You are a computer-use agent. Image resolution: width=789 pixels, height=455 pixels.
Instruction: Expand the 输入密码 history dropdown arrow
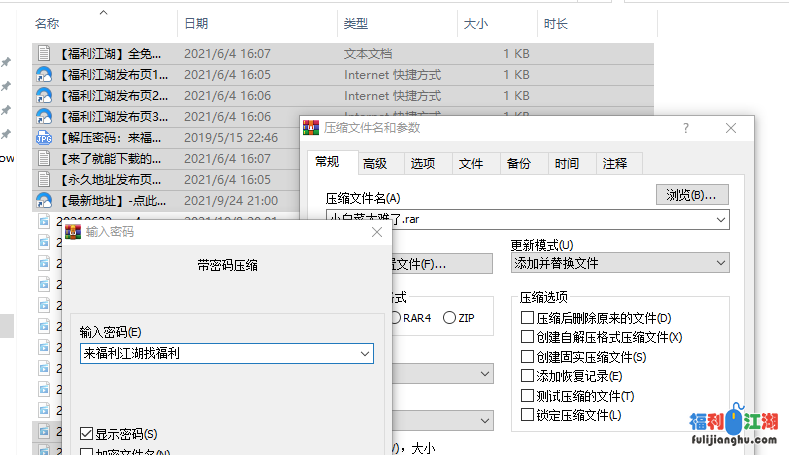pos(364,353)
